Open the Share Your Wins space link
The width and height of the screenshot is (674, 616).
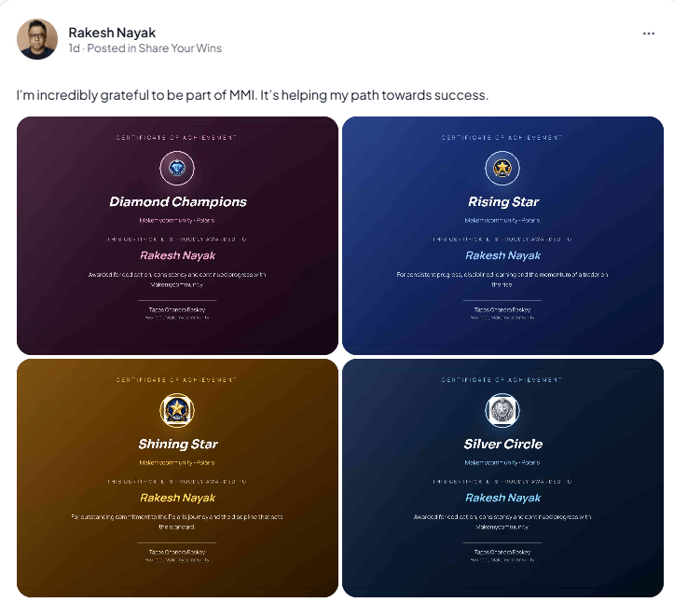[180, 48]
